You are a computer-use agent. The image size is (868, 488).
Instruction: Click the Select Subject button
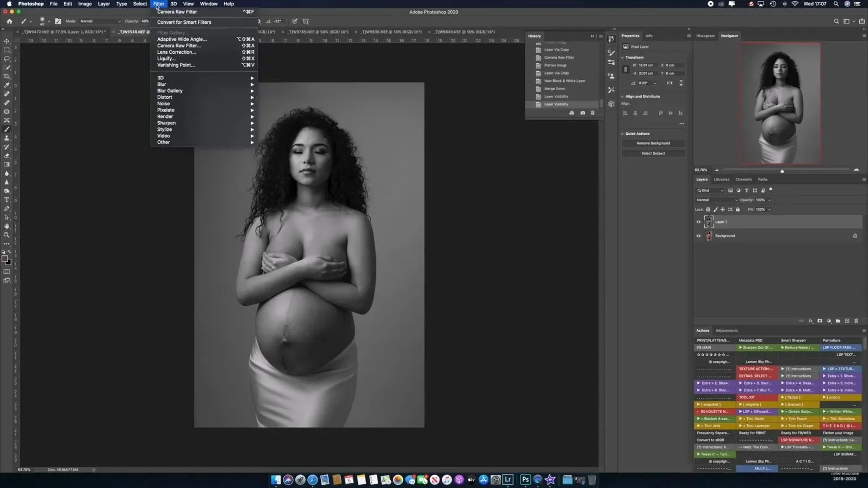[653, 153]
